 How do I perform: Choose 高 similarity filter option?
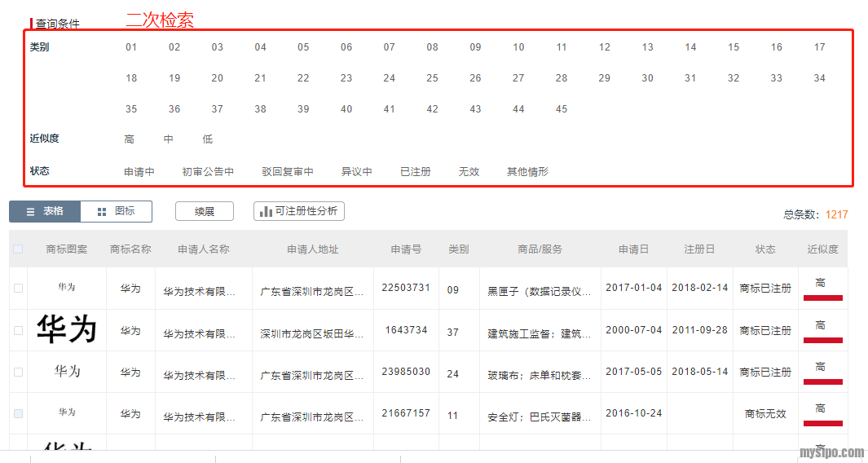coord(129,139)
